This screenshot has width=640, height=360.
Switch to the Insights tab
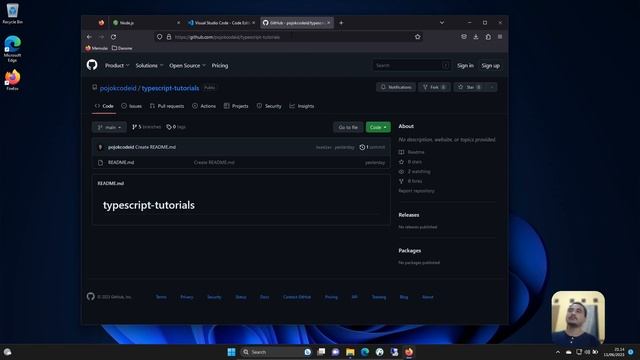(302, 106)
